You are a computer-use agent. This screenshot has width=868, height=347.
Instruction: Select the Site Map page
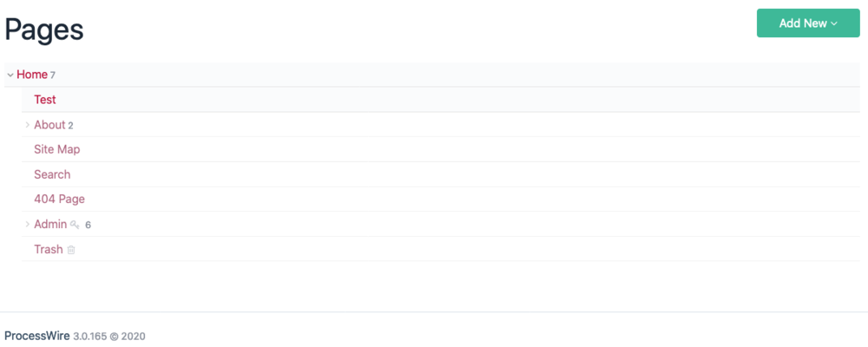[56, 149]
